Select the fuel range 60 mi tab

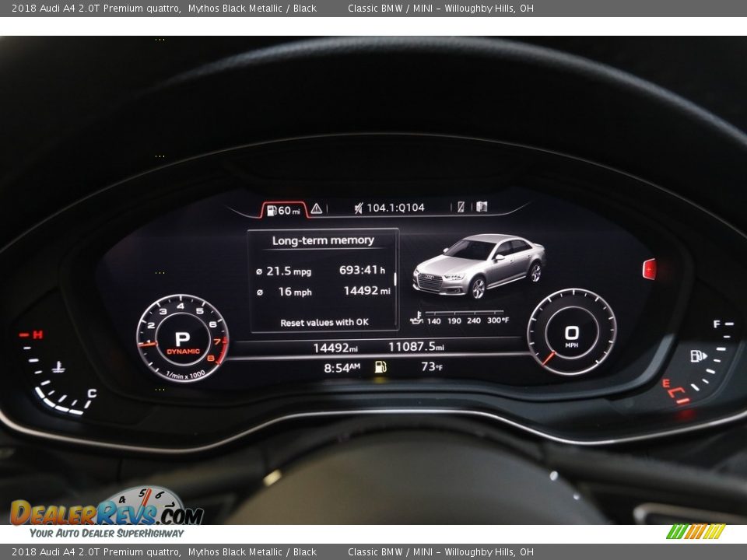pyautogui.click(x=284, y=210)
